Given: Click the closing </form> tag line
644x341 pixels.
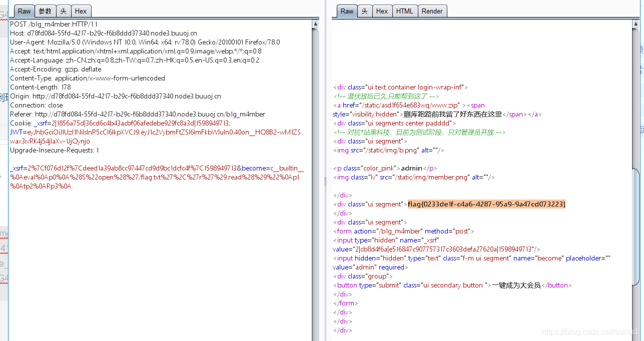Looking at the screenshot, I should (x=346, y=303).
